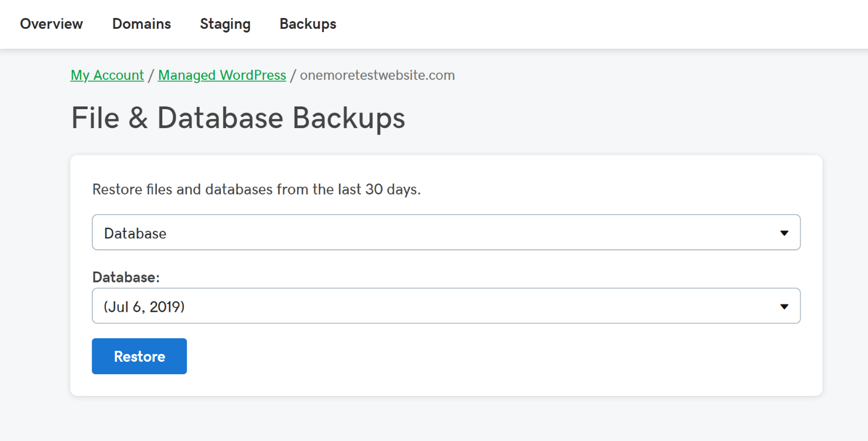
Task: Select the Backups tab
Action: 308,24
